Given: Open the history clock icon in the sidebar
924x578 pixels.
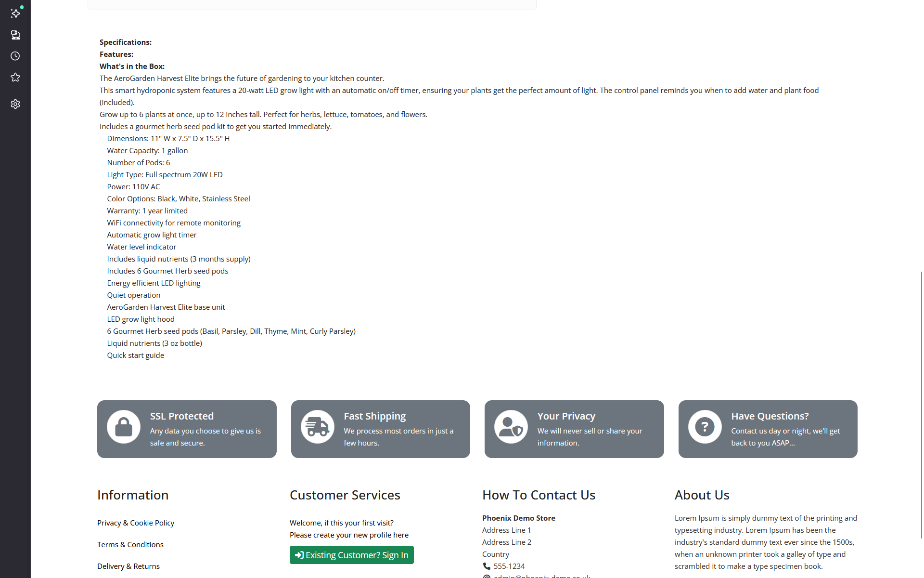Looking at the screenshot, I should 15,56.
